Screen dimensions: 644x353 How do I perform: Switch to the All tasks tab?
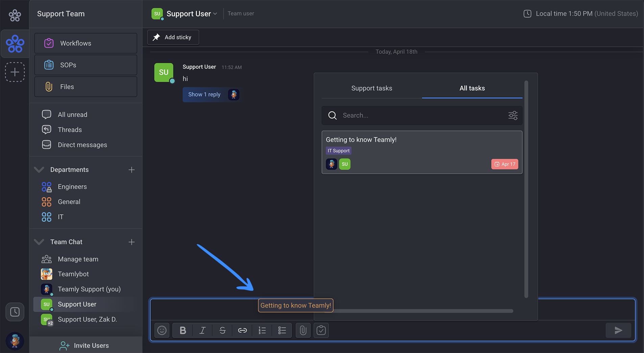coord(472,88)
